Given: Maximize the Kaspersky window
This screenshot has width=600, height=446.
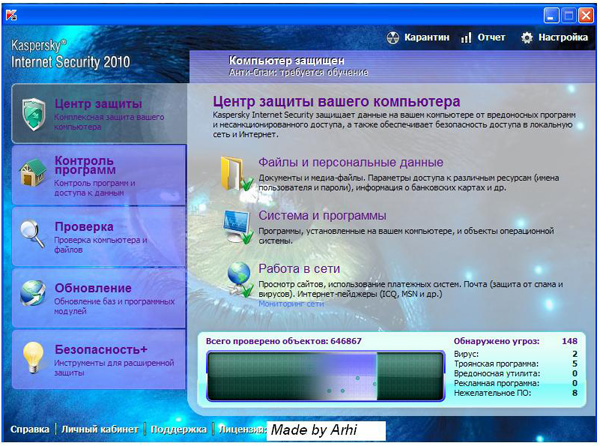Looking at the screenshot, I should tap(569, 16).
